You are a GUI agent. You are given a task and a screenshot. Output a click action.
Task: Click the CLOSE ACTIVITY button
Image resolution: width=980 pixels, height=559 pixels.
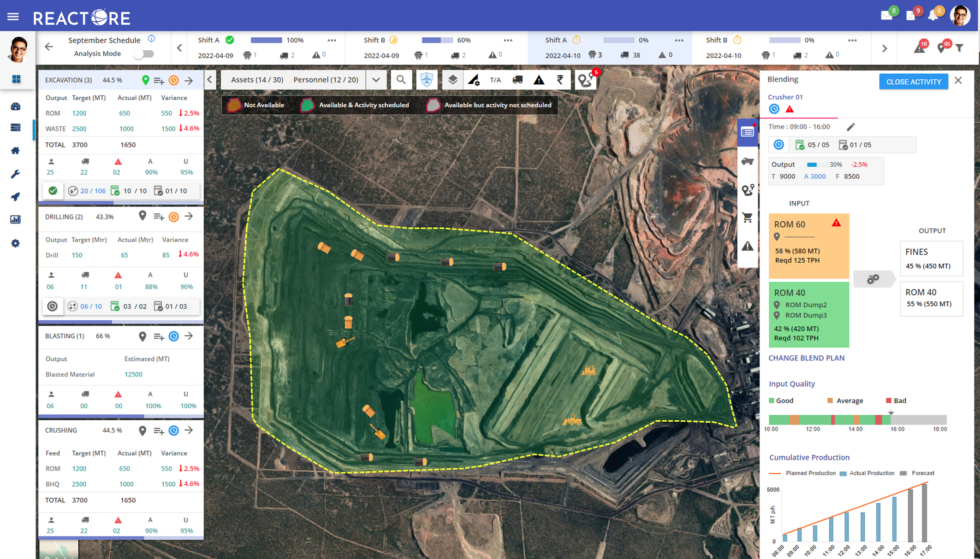pos(913,82)
